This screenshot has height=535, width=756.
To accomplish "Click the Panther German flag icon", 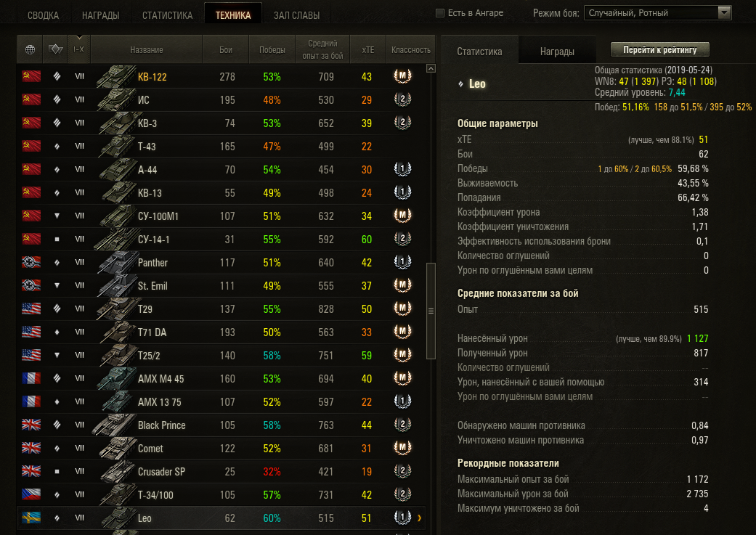I will (x=31, y=262).
